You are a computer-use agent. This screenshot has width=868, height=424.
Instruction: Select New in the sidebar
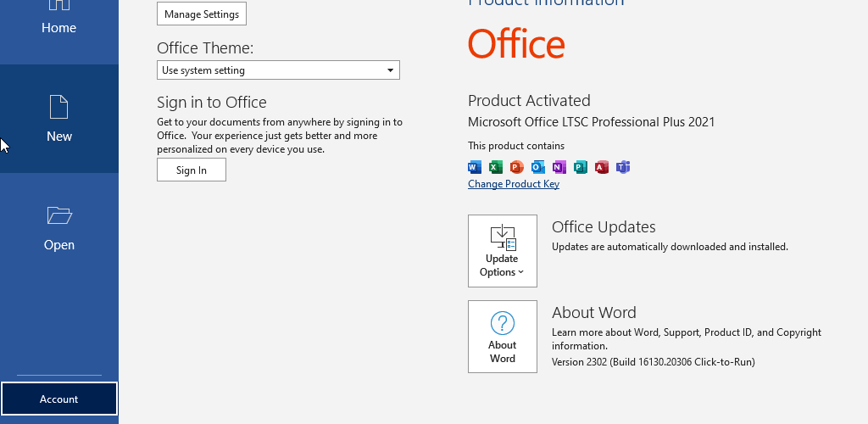tap(58, 119)
